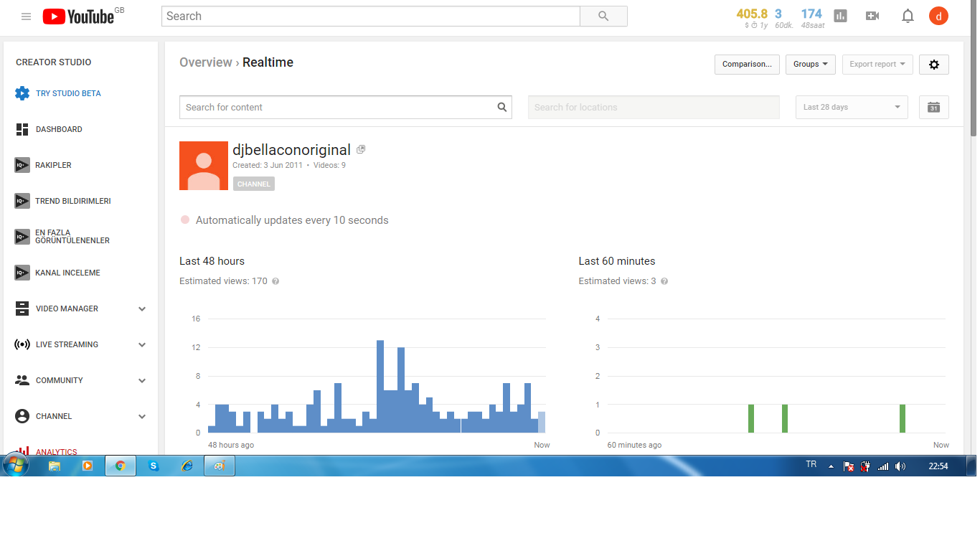Open En Fazla Görüntülenenler menu item

coord(72,237)
